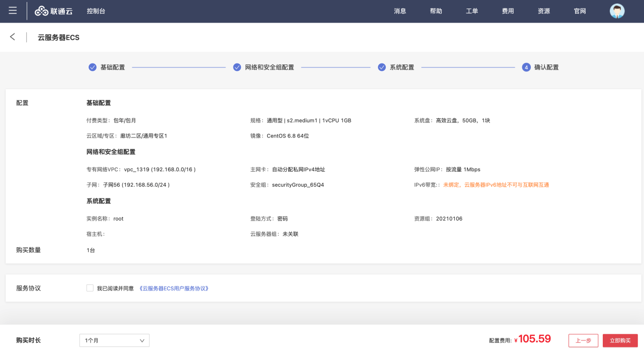This screenshot has height=354, width=644.
Task: Open the 费用 menu item
Action: pyautogui.click(x=508, y=11)
